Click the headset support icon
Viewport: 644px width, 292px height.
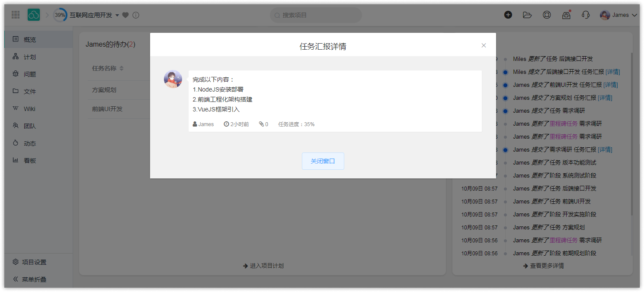click(586, 15)
